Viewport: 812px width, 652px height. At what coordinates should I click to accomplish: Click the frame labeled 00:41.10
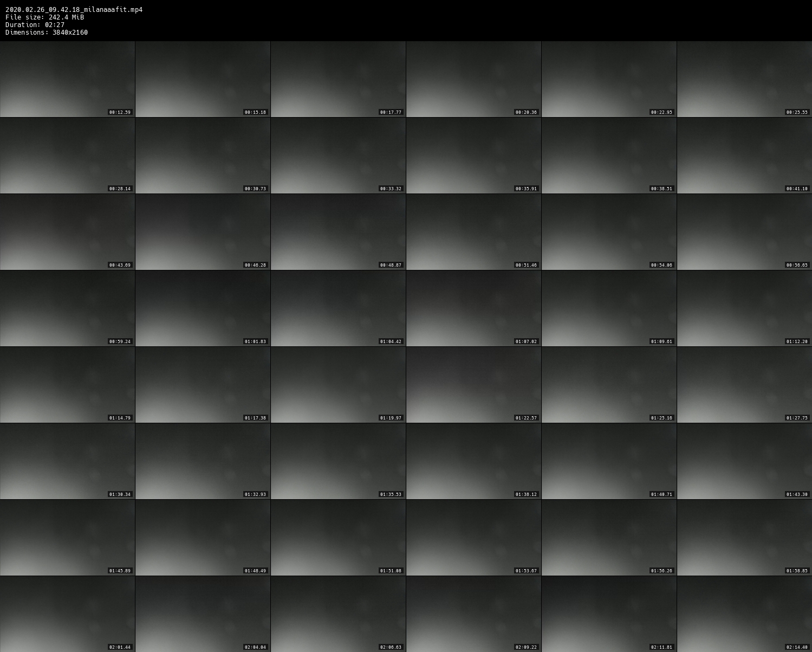[744, 156]
